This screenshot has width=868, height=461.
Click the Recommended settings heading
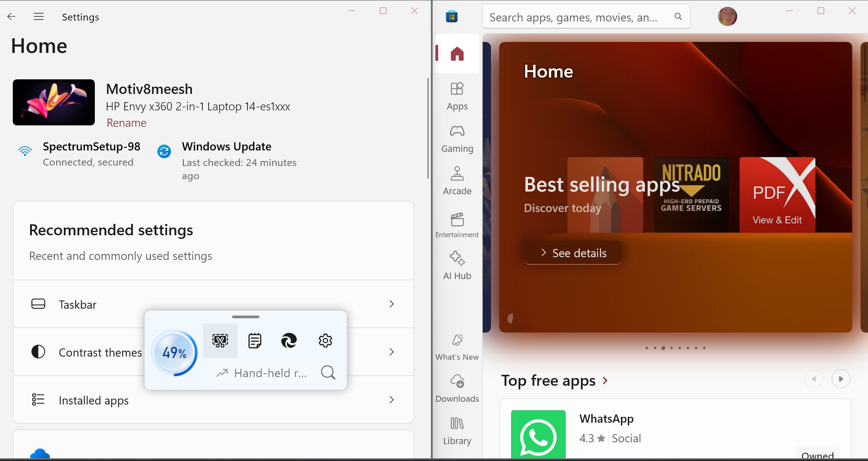pos(111,230)
